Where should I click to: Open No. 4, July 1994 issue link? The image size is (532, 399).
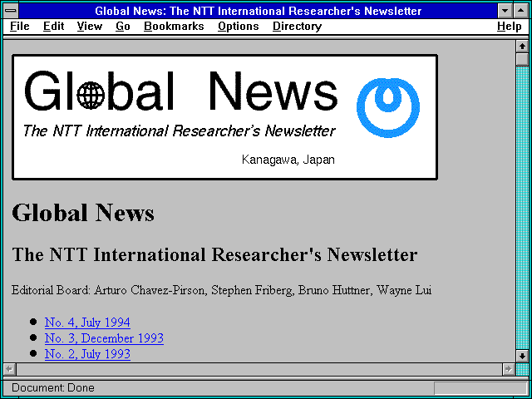pos(87,322)
